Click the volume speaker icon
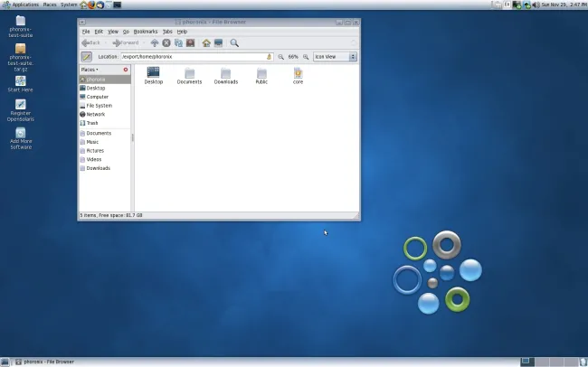588x367 pixels. 536,5
